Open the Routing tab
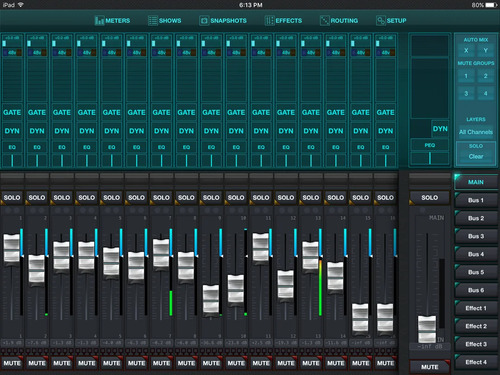 [339, 21]
